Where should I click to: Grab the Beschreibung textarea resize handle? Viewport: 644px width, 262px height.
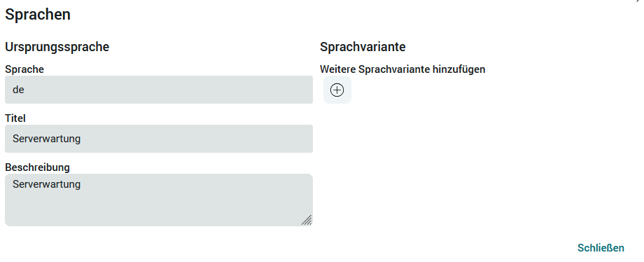point(307,220)
